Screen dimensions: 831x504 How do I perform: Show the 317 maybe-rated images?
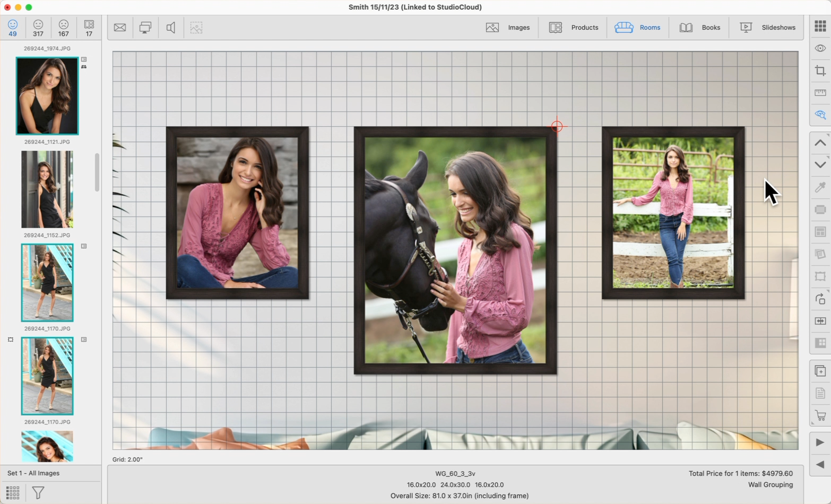pyautogui.click(x=38, y=28)
